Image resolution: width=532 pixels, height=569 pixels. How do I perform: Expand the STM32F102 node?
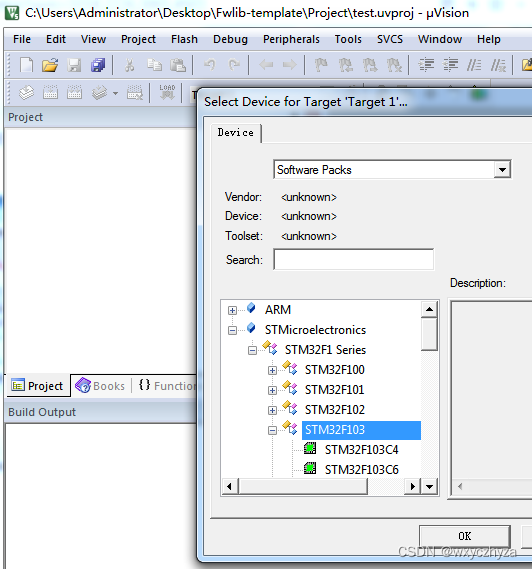(272, 410)
